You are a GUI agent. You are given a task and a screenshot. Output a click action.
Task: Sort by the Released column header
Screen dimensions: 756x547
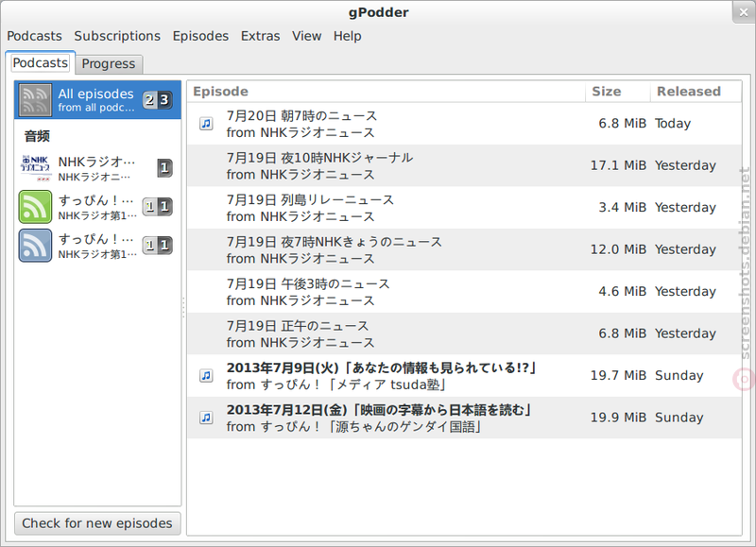click(696, 92)
